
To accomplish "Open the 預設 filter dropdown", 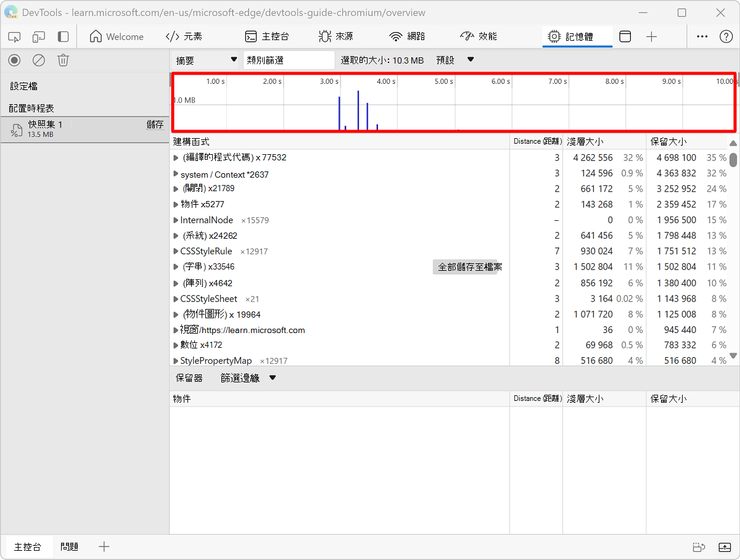I will click(455, 60).
